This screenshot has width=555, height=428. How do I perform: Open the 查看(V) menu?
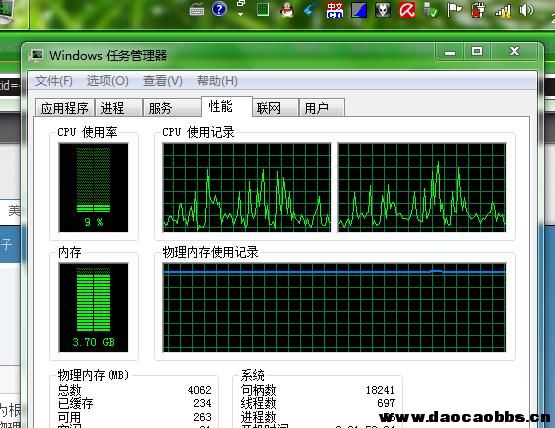point(163,81)
